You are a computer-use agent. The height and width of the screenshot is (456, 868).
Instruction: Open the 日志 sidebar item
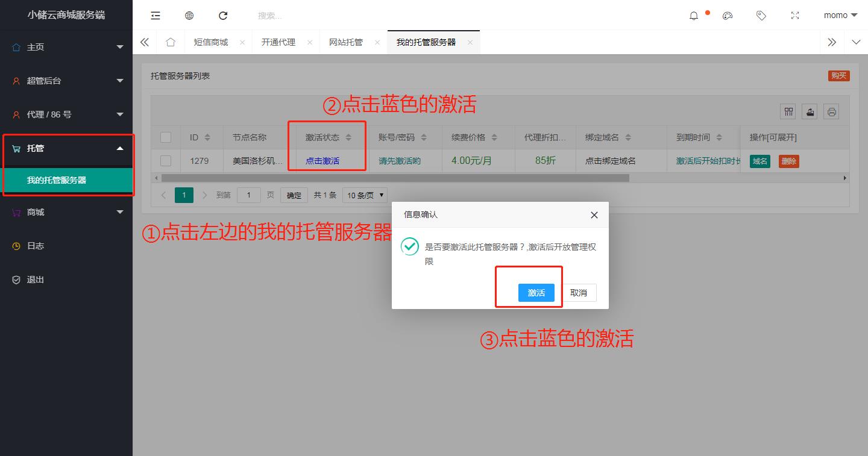click(66, 246)
